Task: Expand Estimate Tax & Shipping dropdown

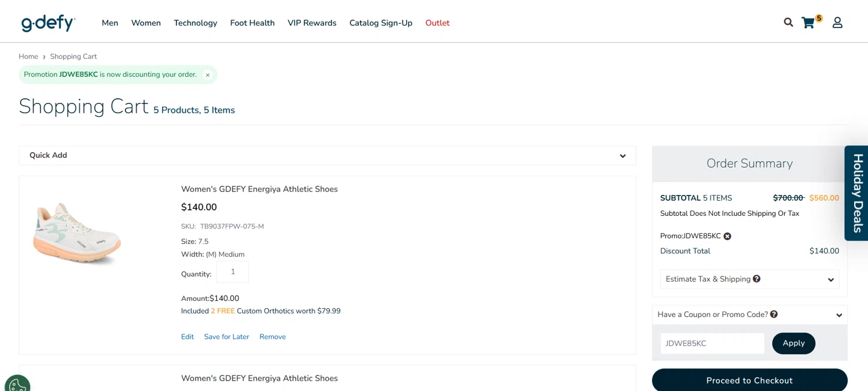Action: (830, 279)
